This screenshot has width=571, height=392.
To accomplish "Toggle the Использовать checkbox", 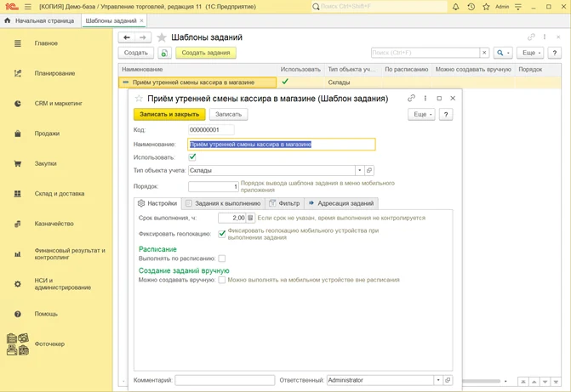I will click(x=192, y=157).
